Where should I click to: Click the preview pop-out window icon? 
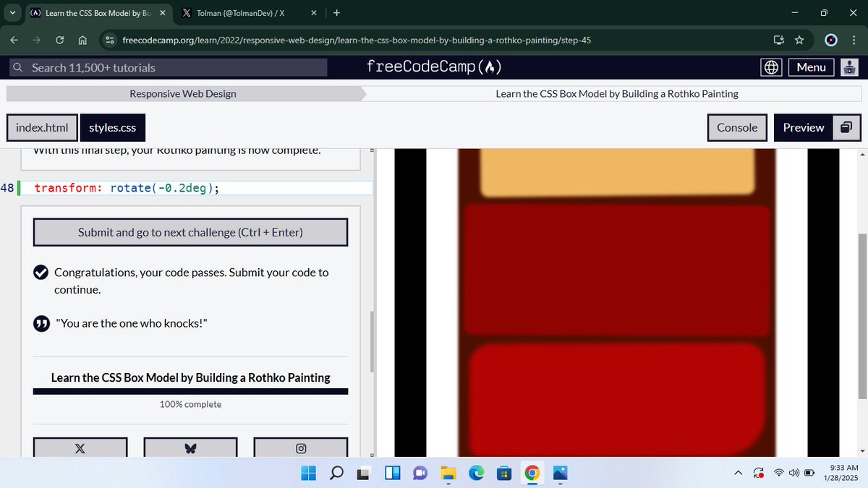pyautogui.click(x=847, y=127)
